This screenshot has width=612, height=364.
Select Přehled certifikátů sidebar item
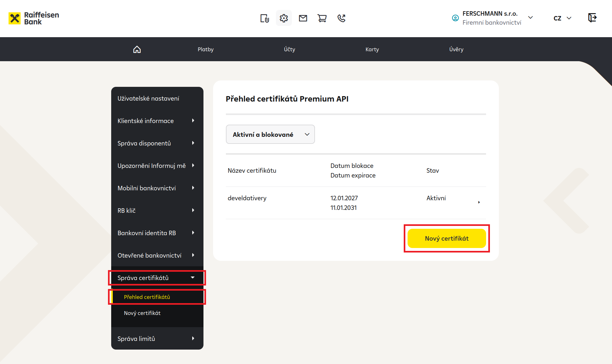tap(157, 297)
